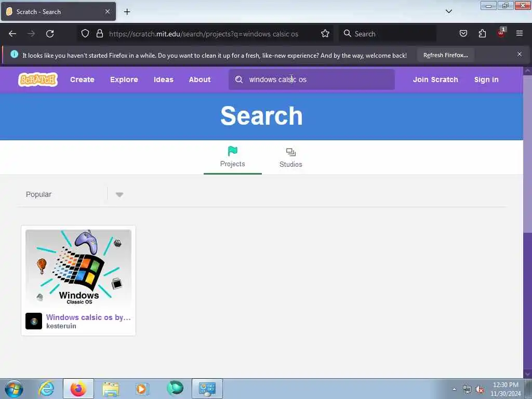Click the kesteruin avatar image
The image size is (532, 399).
34,321
